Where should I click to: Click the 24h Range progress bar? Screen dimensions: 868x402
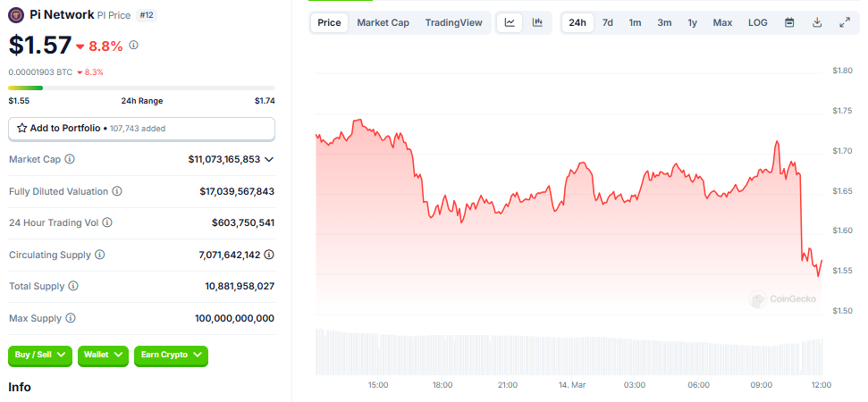coord(141,88)
